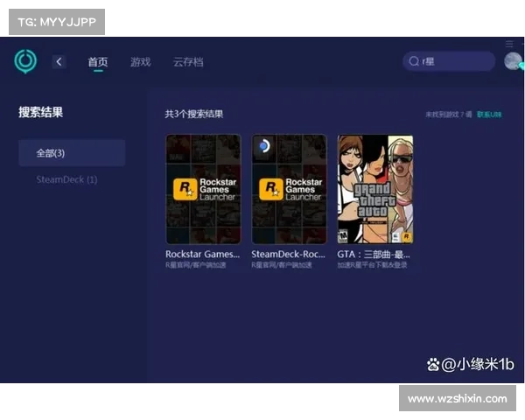Screen dimensions: 525x420
Task: Click the 搜索结果 heading
Action: click(x=40, y=112)
